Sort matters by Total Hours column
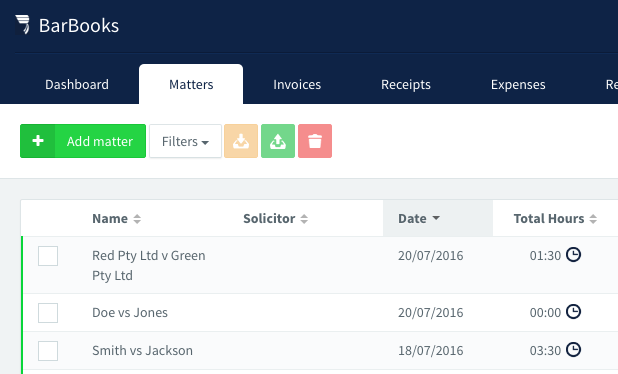The image size is (618, 374). [555, 219]
